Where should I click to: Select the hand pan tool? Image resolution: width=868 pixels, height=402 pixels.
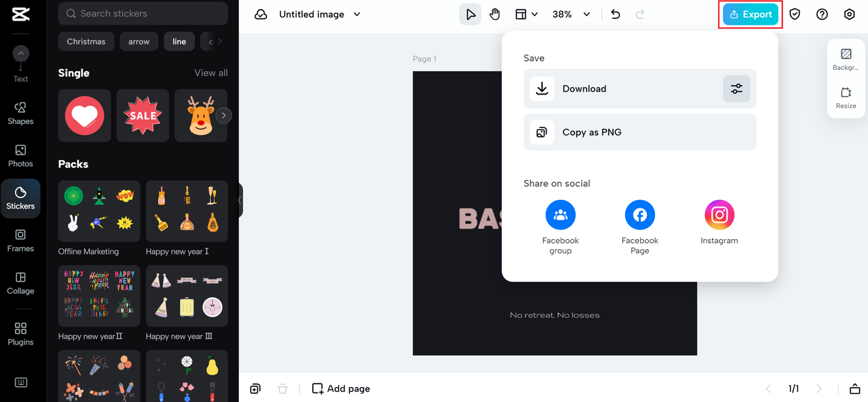pyautogui.click(x=495, y=14)
